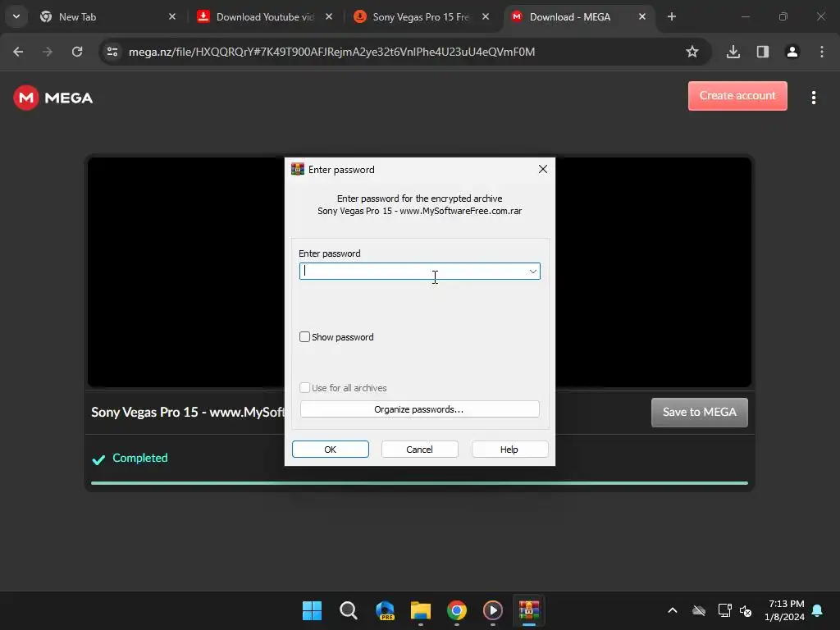840x630 pixels.
Task: Click Create account on the MEGA page
Action: [x=737, y=96]
